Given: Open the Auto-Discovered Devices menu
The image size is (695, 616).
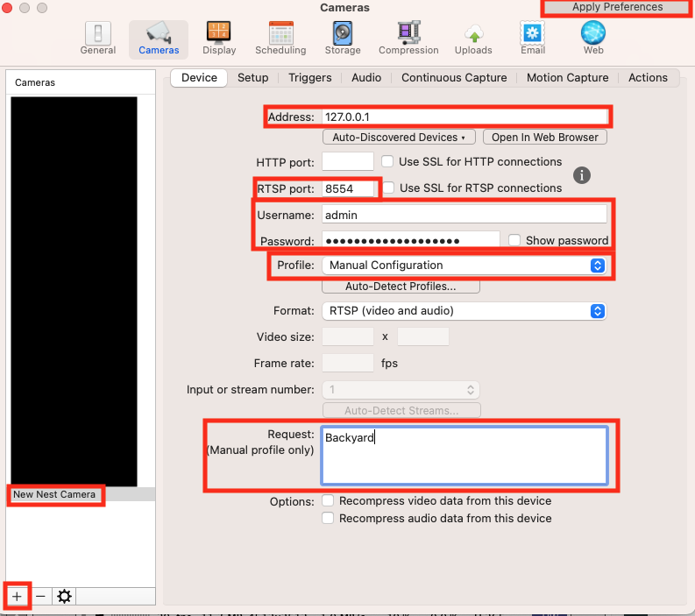Looking at the screenshot, I should [399, 138].
